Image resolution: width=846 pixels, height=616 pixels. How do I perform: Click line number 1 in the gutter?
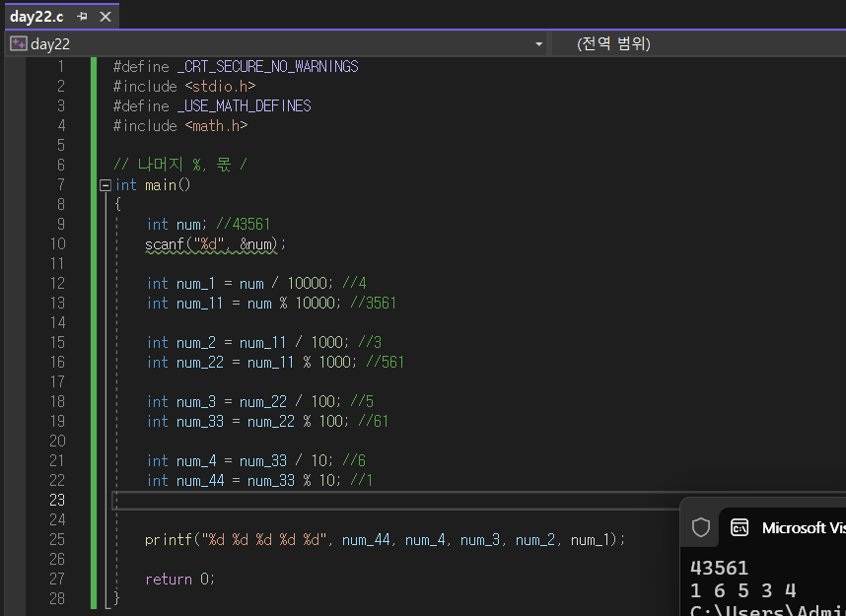click(x=61, y=66)
